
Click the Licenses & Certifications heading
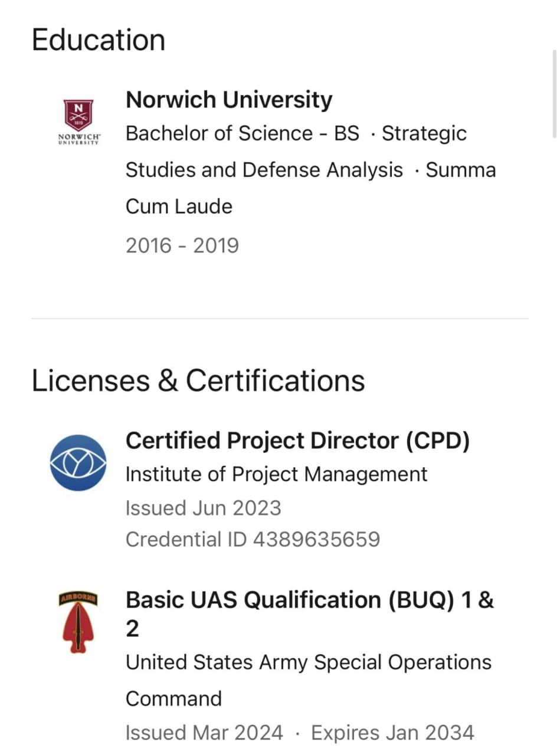[198, 380]
